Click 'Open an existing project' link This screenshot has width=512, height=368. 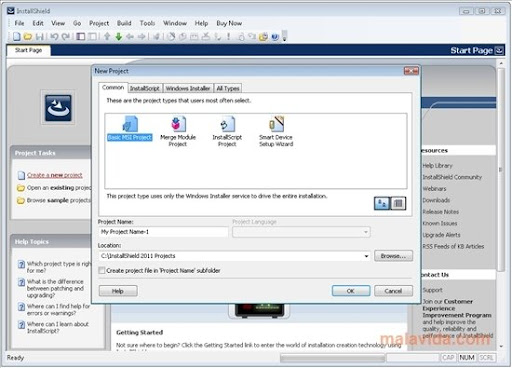(59, 188)
